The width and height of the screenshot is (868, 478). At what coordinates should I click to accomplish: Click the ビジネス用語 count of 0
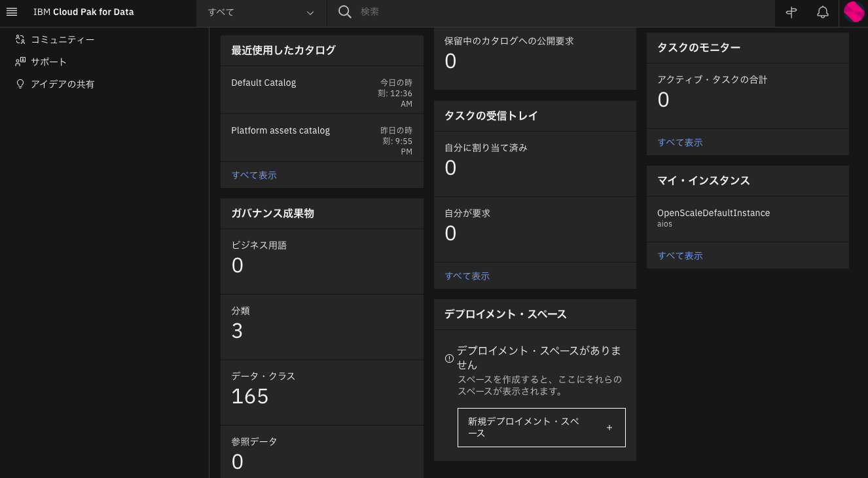(238, 265)
